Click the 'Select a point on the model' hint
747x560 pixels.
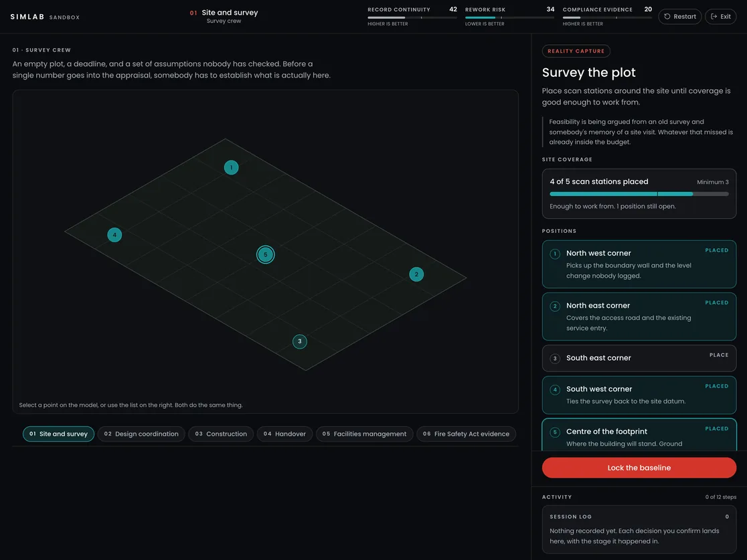tap(131, 405)
